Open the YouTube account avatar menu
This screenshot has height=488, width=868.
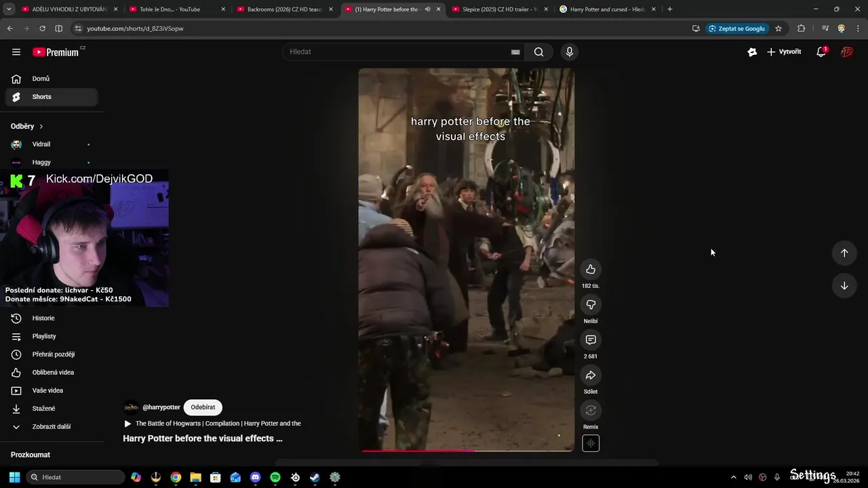pos(846,52)
